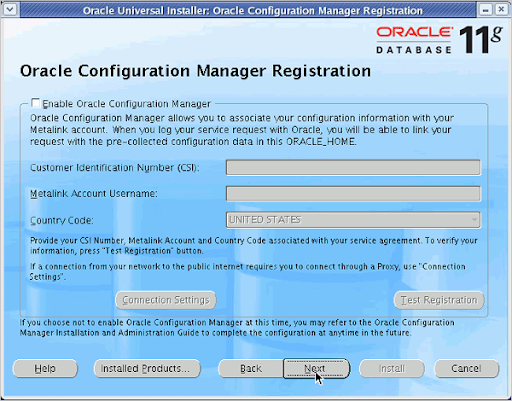Click the Country Code label
This screenshot has width=512, height=401.
[62, 220]
